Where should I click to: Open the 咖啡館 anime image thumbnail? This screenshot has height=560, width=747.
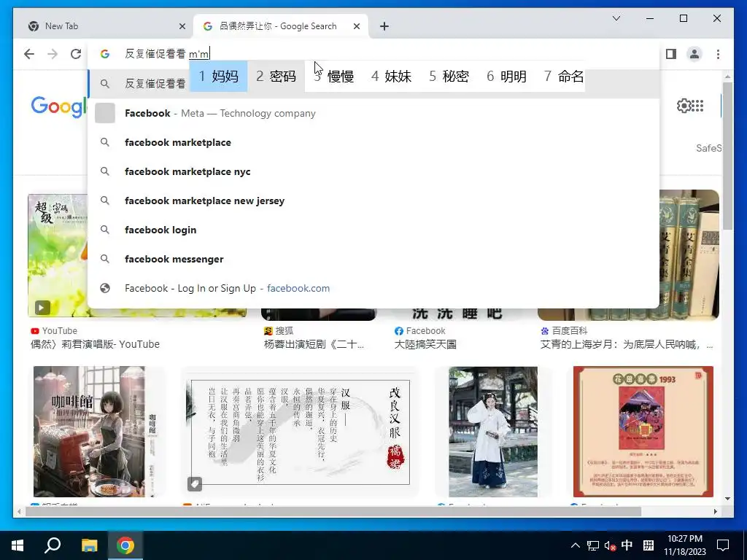tap(89, 432)
